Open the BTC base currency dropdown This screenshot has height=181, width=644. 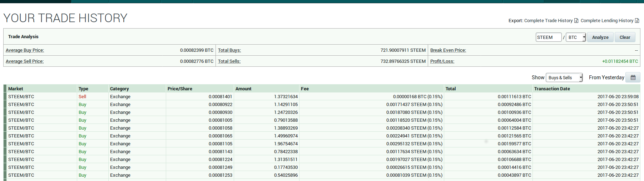576,37
